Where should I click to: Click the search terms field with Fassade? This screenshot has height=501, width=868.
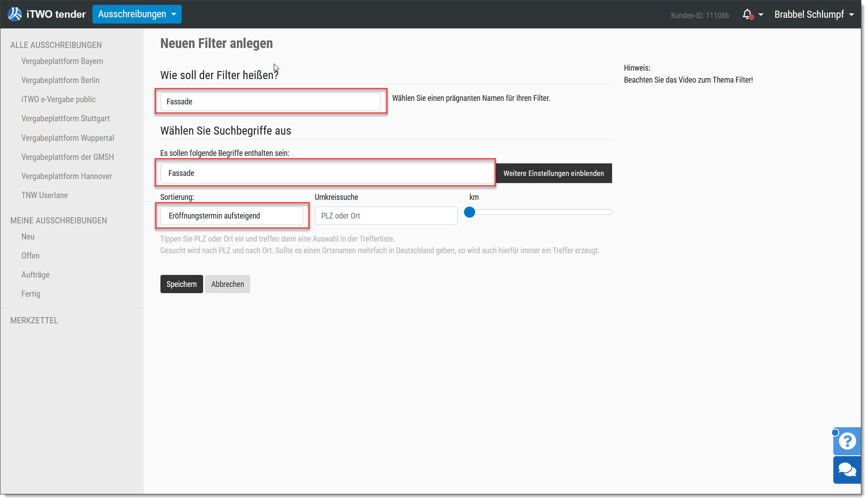[328, 173]
